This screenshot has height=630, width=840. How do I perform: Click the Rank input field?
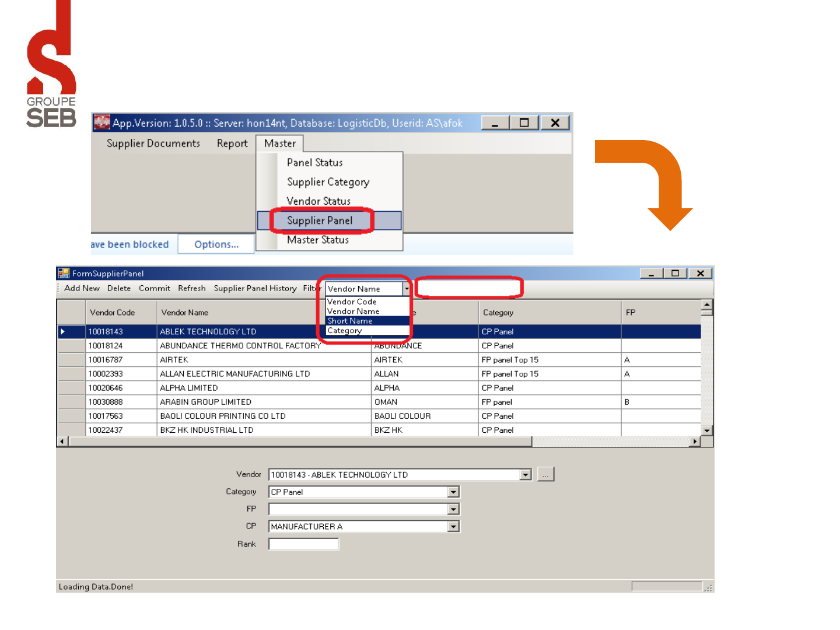click(303, 544)
